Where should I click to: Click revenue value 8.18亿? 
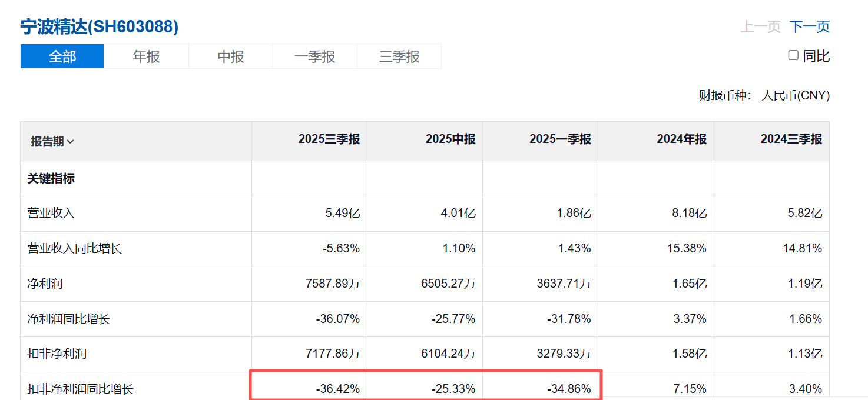click(x=690, y=214)
